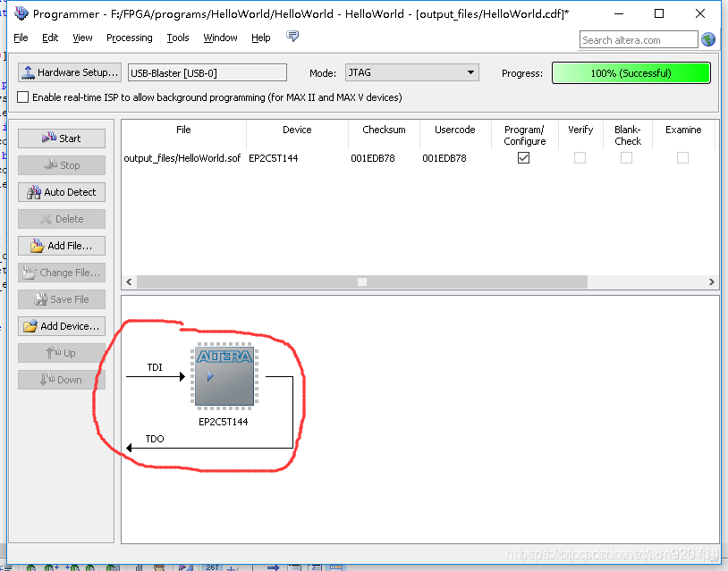This screenshot has height=571, width=728.
Task: Click the Save File button
Action: [x=62, y=299]
